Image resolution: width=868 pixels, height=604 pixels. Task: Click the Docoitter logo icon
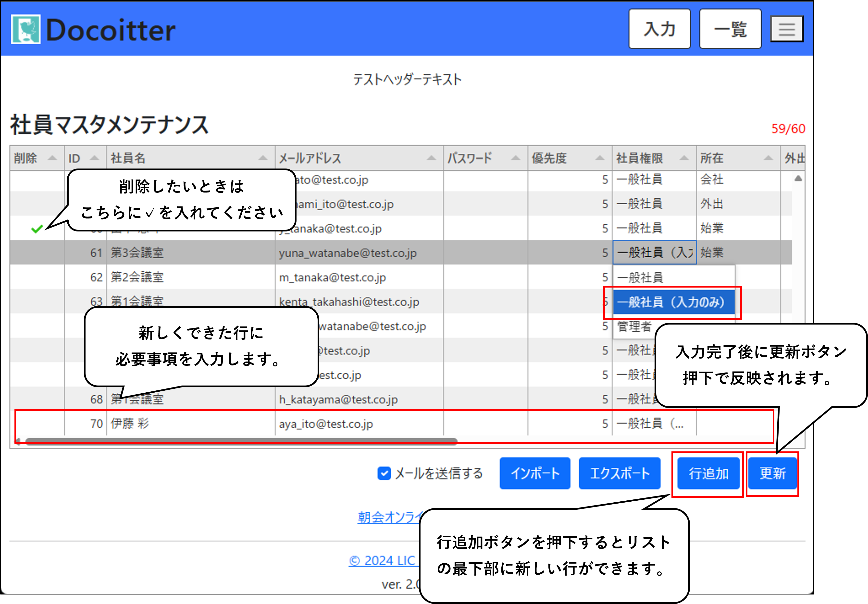click(x=25, y=29)
